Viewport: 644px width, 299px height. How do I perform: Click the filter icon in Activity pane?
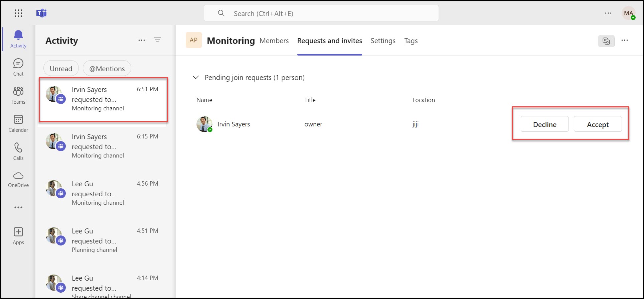[x=158, y=40]
